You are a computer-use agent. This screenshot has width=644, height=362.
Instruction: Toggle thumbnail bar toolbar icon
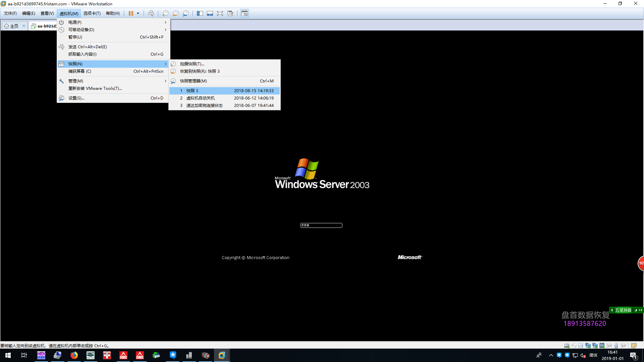(210, 13)
